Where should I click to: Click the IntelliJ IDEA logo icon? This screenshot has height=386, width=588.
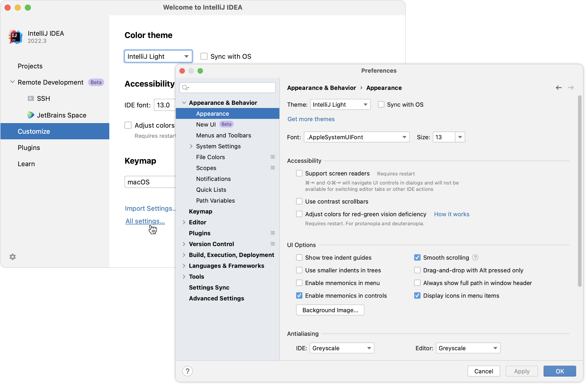tap(15, 37)
